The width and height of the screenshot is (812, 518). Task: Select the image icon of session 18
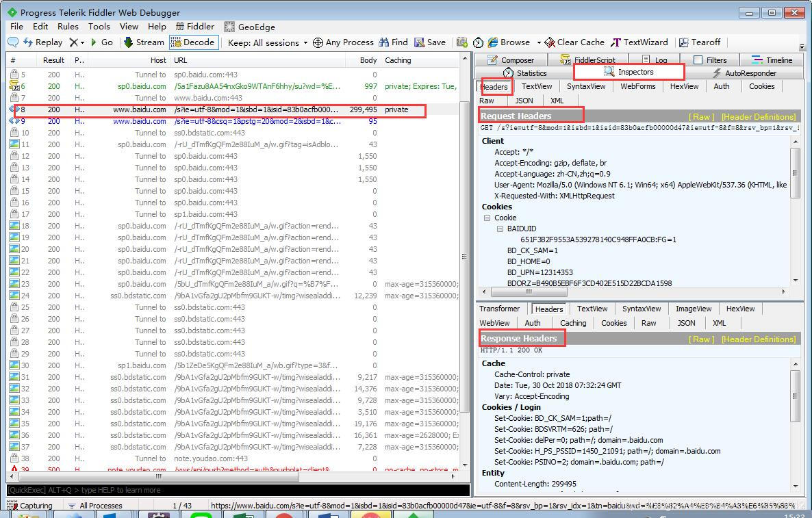click(x=14, y=226)
